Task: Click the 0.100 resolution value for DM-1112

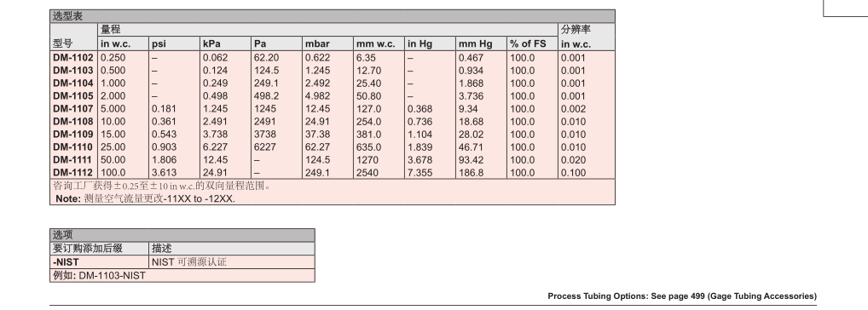Action: point(573,173)
